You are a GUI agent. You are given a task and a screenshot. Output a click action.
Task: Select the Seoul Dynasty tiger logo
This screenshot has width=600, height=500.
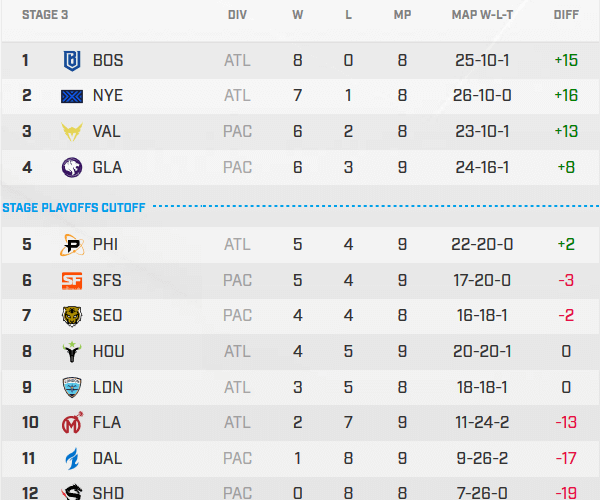coord(72,316)
